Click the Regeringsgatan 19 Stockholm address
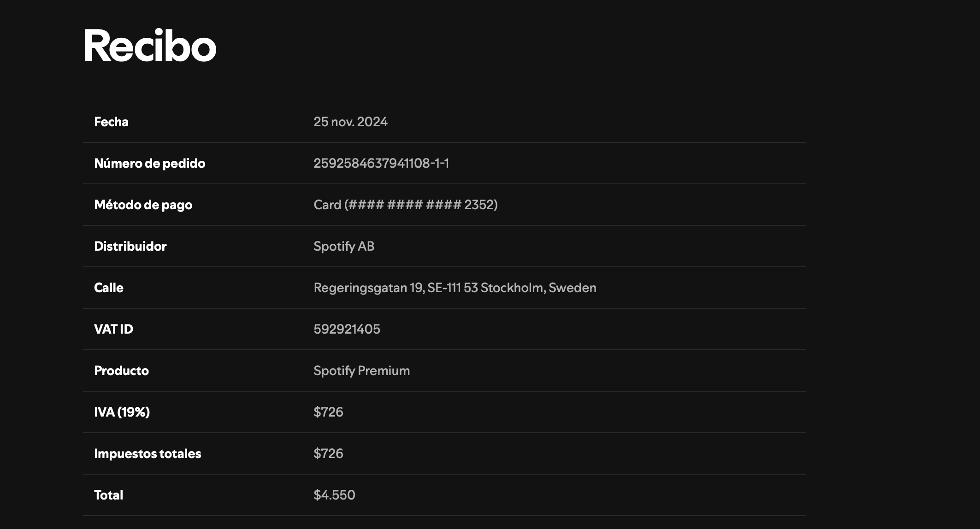Screen dimensions: 980x529 click(455, 288)
